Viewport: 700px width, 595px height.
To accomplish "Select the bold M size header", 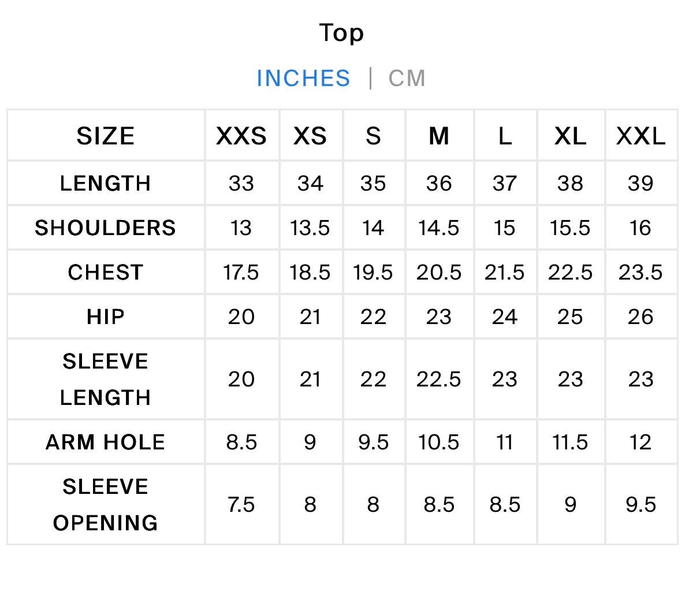I will (x=439, y=136).
